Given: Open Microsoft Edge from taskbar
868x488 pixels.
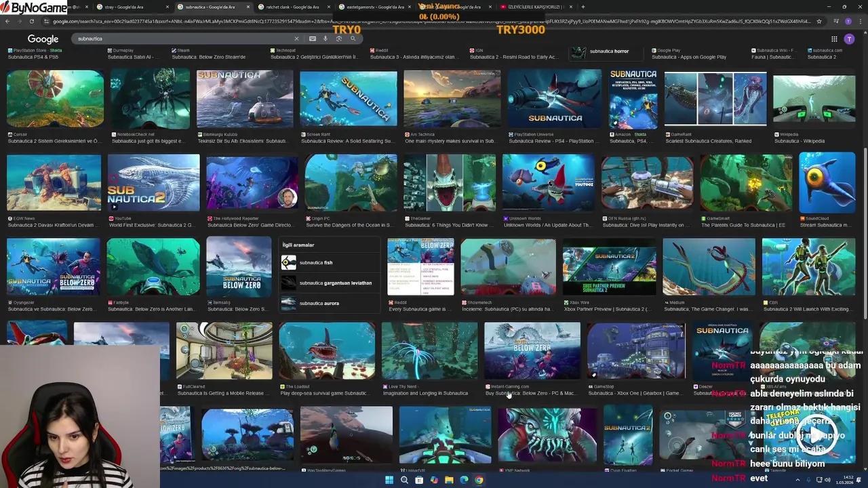Looking at the screenshot, I should coord(464,480).
